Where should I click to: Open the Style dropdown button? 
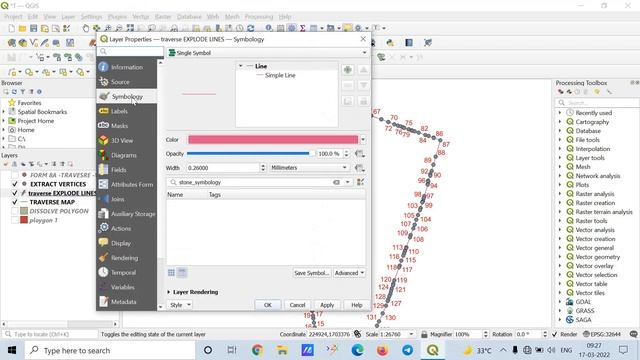(x=180, y=305)
